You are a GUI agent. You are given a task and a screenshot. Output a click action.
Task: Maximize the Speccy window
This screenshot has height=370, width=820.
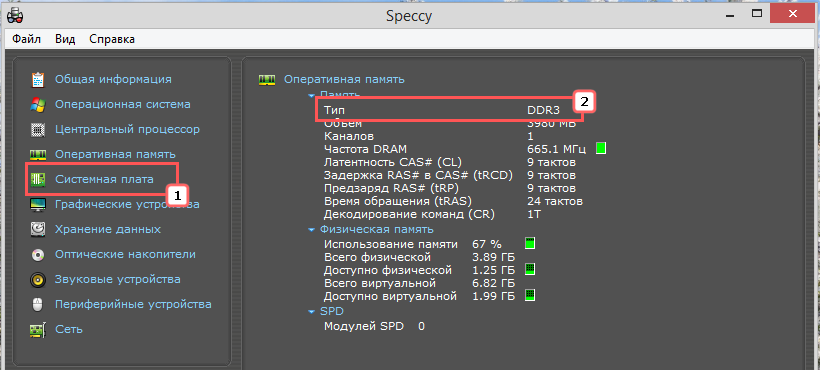tap(757, 13)
